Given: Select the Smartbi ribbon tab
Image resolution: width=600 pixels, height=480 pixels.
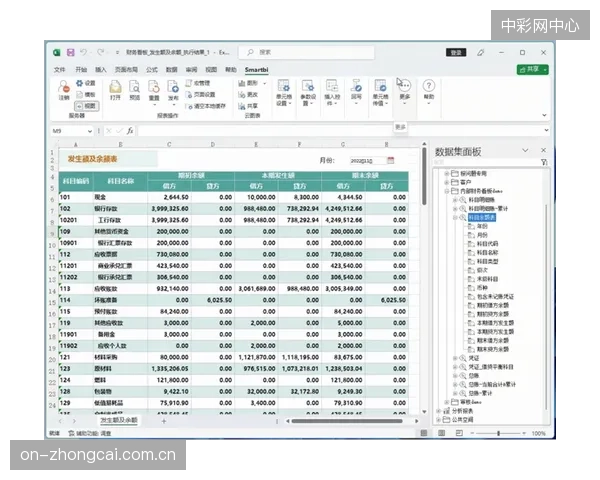Looking at the screenshot, I should (256, 70).
